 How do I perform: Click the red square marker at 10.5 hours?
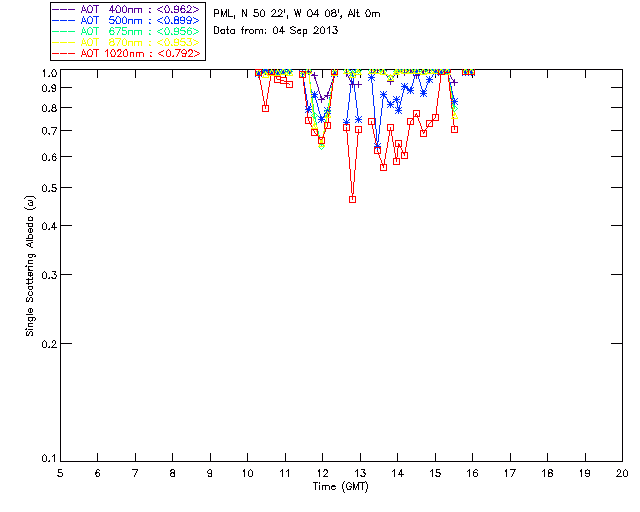point(265,109)
